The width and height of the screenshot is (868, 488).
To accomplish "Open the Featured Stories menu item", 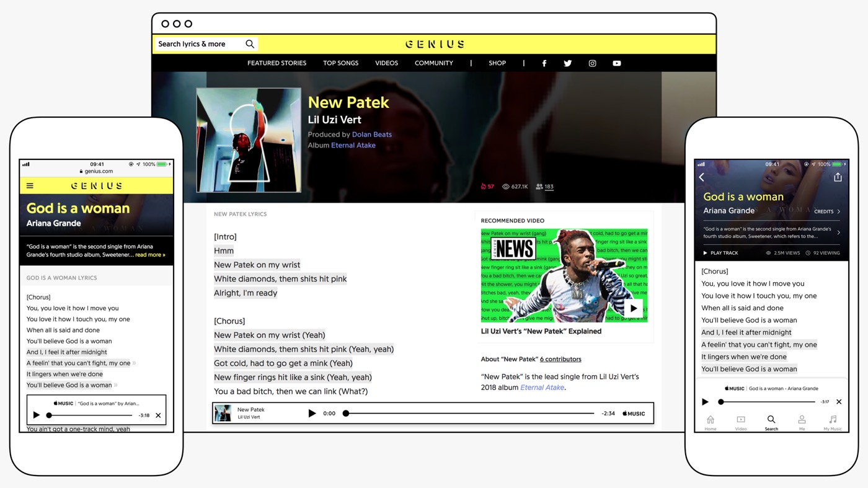I will [x=277, y=63].
